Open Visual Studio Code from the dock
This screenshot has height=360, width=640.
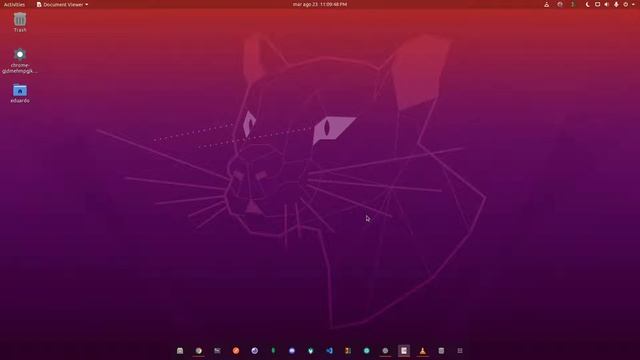(x=329, y=351)
